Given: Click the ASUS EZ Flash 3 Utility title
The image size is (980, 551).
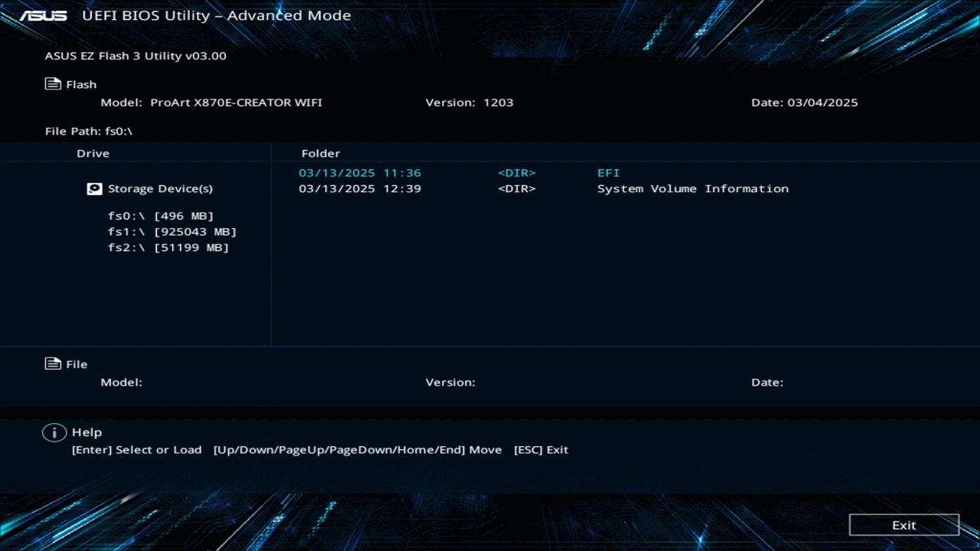Looking at the screenshot, I should pos(136,56).
